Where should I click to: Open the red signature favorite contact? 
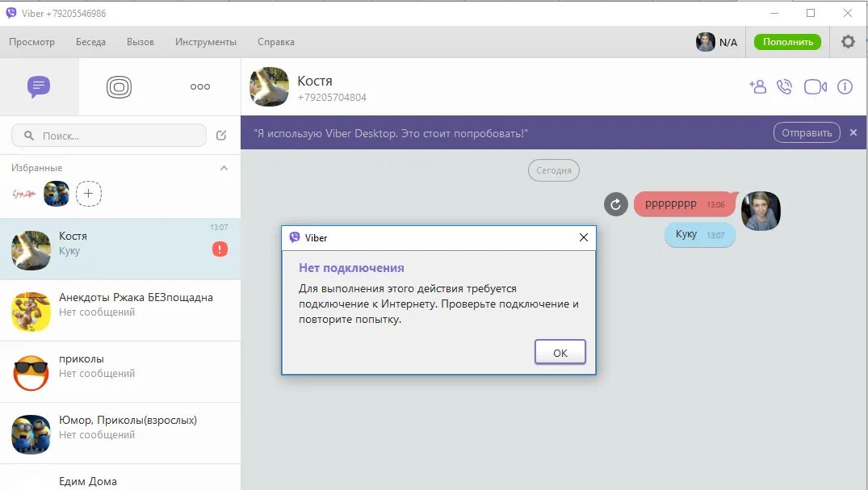coord(23,194)
